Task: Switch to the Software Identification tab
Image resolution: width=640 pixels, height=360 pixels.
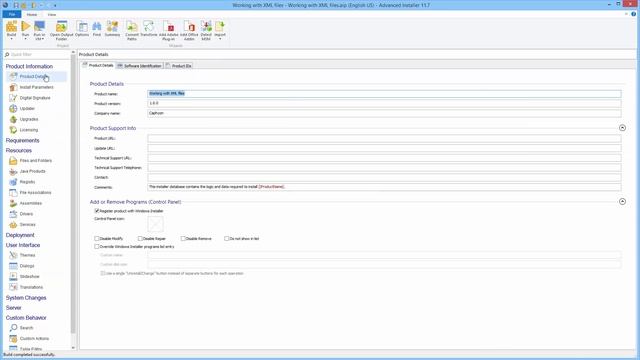Action: tap(140, 66)
